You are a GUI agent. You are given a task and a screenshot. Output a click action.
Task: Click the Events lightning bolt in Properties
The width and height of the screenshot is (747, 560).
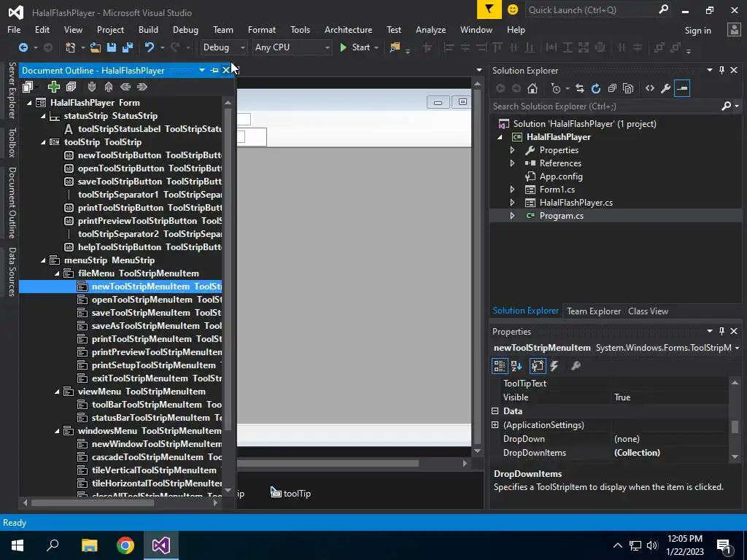click(554, 366)
